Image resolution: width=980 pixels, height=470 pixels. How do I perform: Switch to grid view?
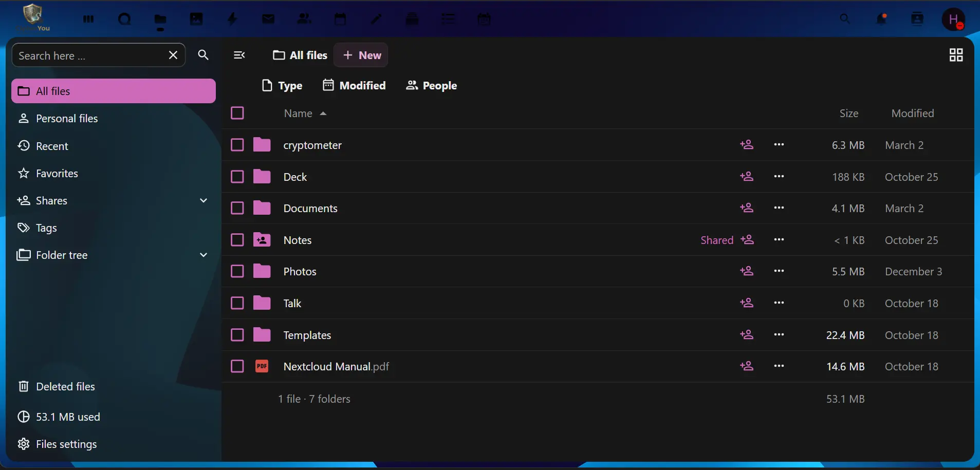click(956, 55)
